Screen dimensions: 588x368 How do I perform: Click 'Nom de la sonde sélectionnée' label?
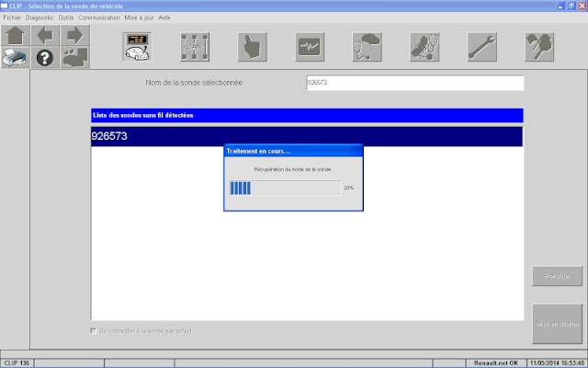[x=194, y=83]
